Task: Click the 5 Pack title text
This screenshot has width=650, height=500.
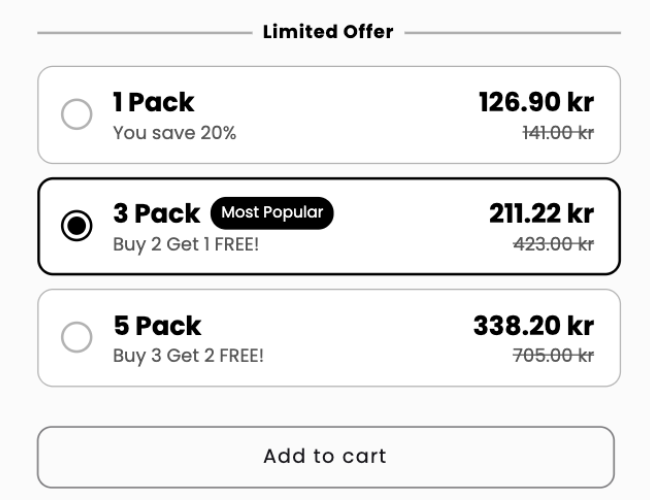Action: (157, 326)
